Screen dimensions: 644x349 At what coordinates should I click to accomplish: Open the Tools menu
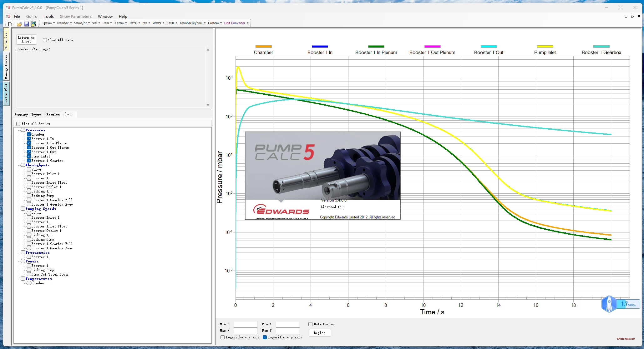[x=49, y=16]
